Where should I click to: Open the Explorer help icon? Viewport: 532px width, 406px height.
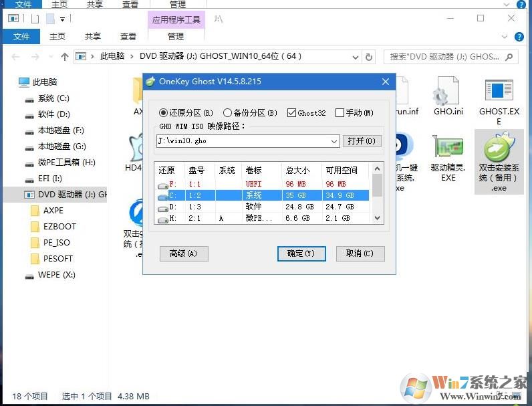click(x=519, y=37)
